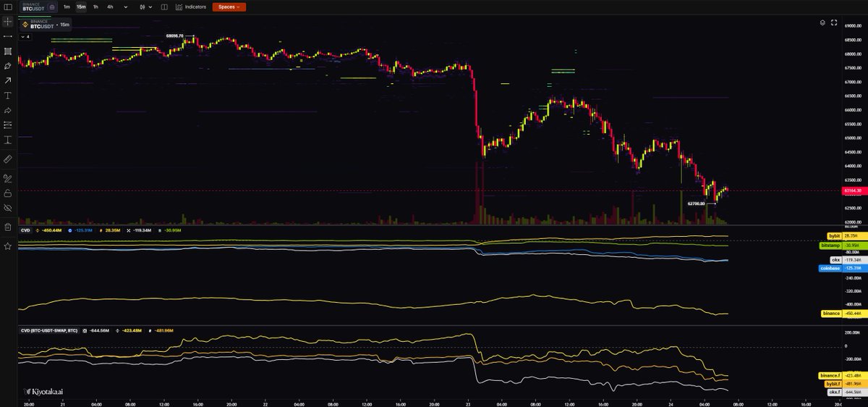868x407 pixels.
Task: Switch to the 1m timeframe
Action: tap(67, 7)
